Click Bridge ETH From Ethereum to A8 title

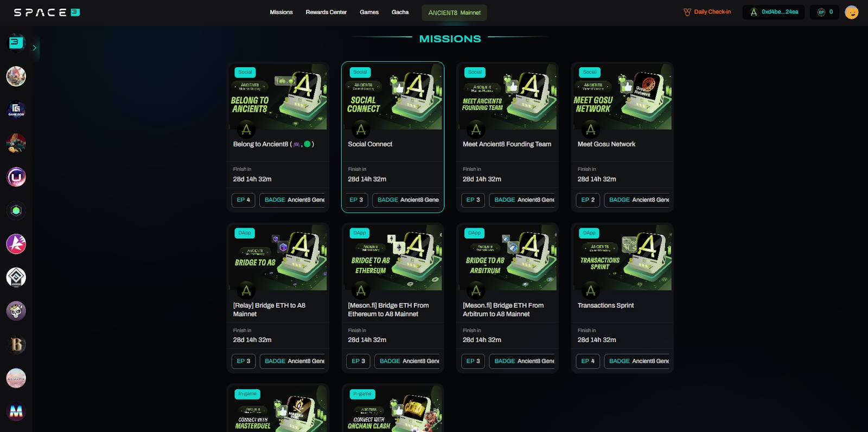(388, 310)
